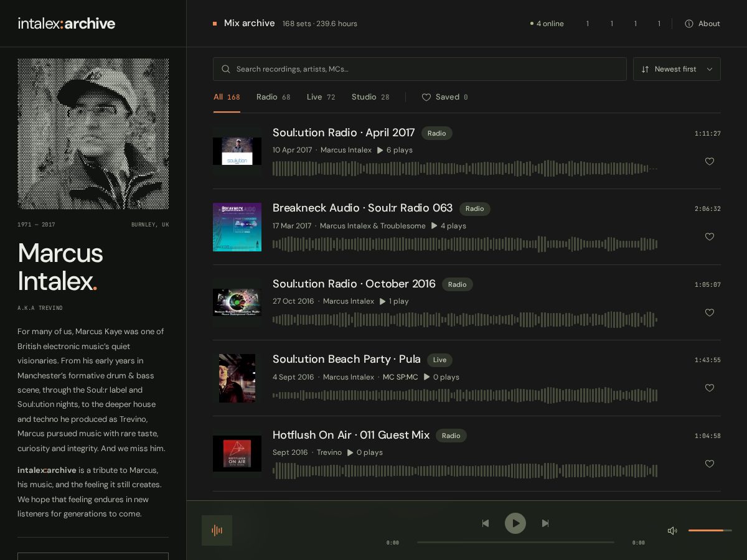
Task: Click the Marcus Intalex portrait image
Action: click(93, 134)
